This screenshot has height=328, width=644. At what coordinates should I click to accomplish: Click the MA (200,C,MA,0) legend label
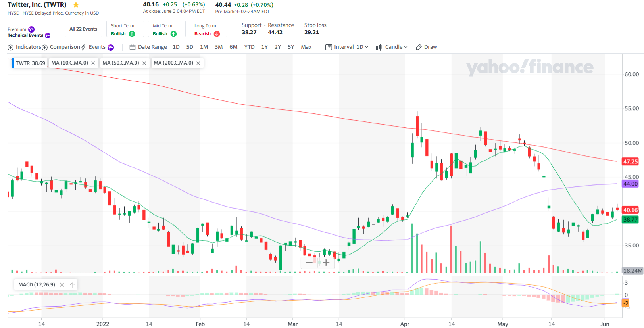[x=173, y=63]
